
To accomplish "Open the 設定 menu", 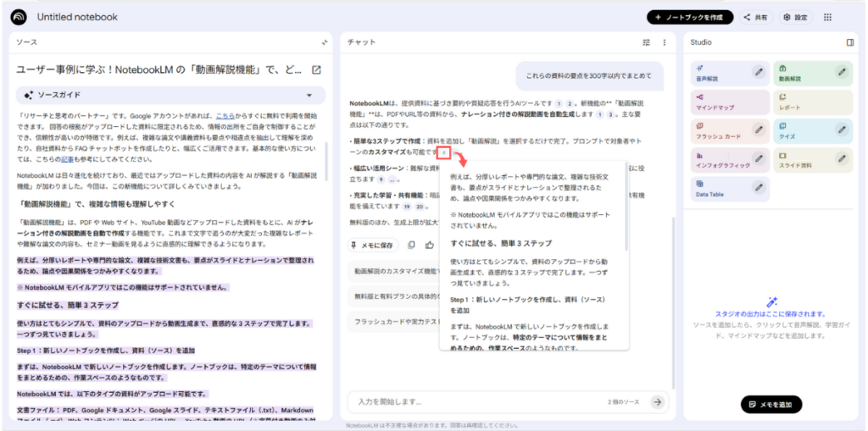I will pyautogui.click(x=795, y=17).
